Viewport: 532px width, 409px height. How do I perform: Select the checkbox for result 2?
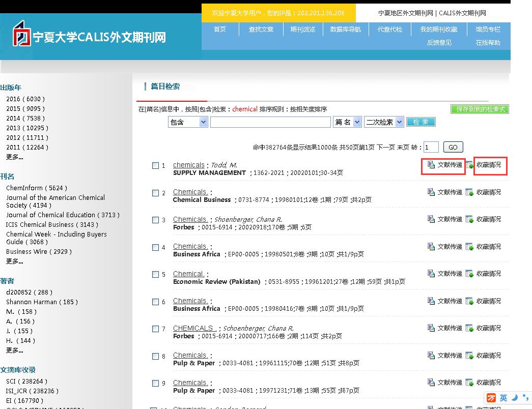click(155, 193)
